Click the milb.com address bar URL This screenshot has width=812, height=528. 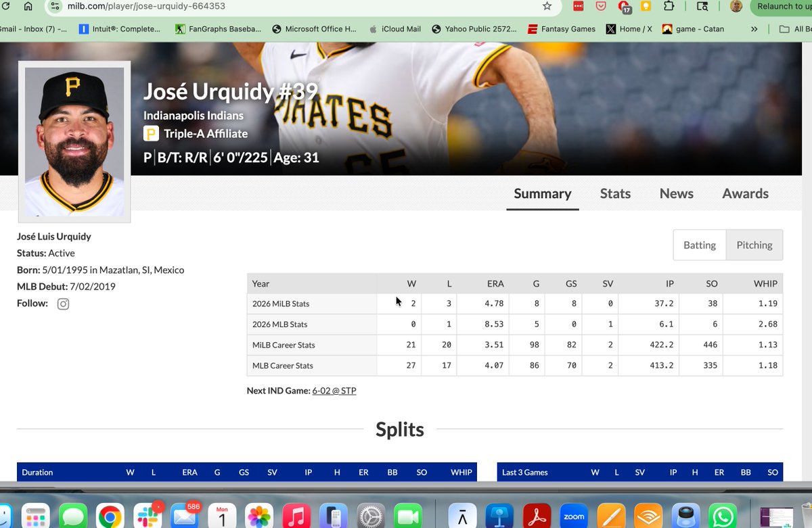click(146, 6)
